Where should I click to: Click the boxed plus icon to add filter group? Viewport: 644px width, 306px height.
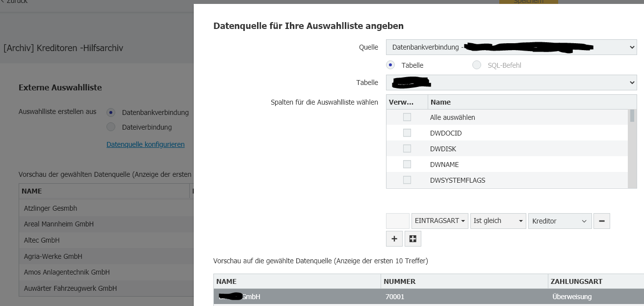(412, 239)
